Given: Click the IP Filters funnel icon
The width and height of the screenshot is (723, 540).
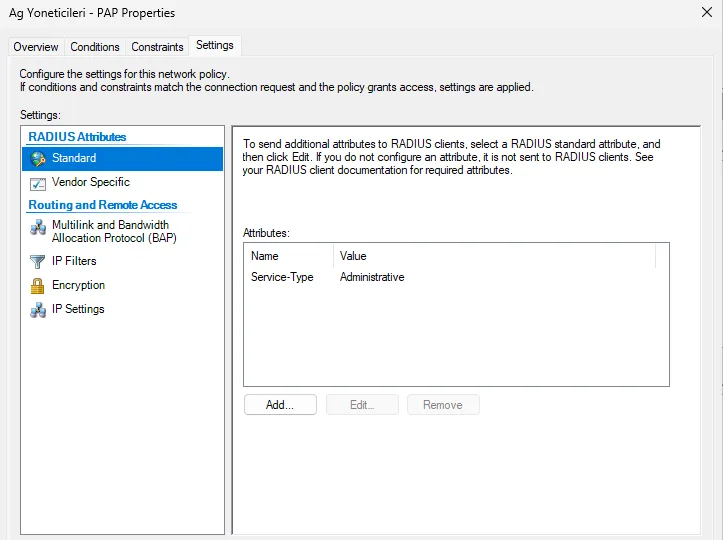Looking at the screenshot, I should tap(37, 261).
